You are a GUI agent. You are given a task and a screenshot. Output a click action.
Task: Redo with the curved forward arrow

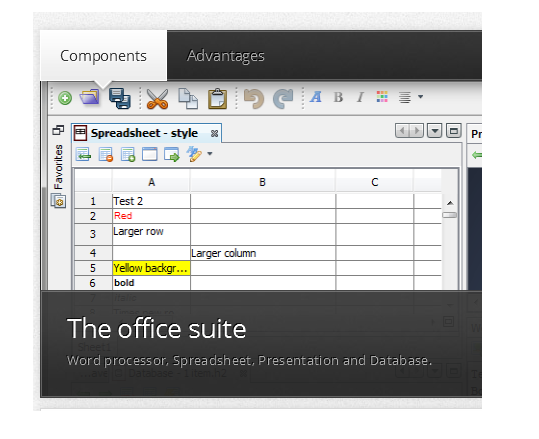[283, 99]
